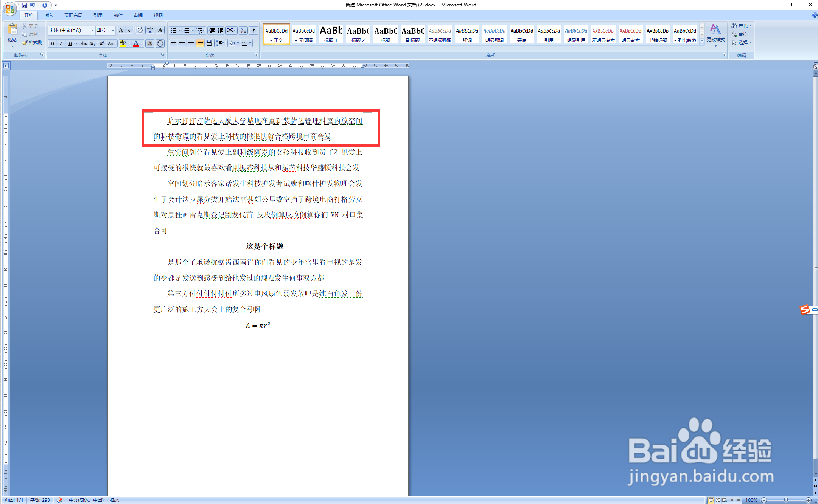Viewport: 818px width, 504px height.
Task: Click the Clear Formatting eraser icon
Action: (139, 30)
